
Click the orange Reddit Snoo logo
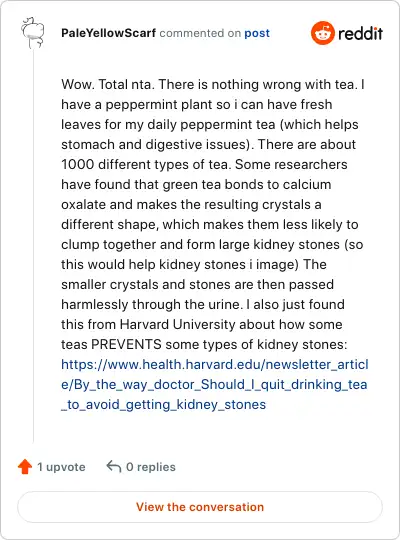323,33
